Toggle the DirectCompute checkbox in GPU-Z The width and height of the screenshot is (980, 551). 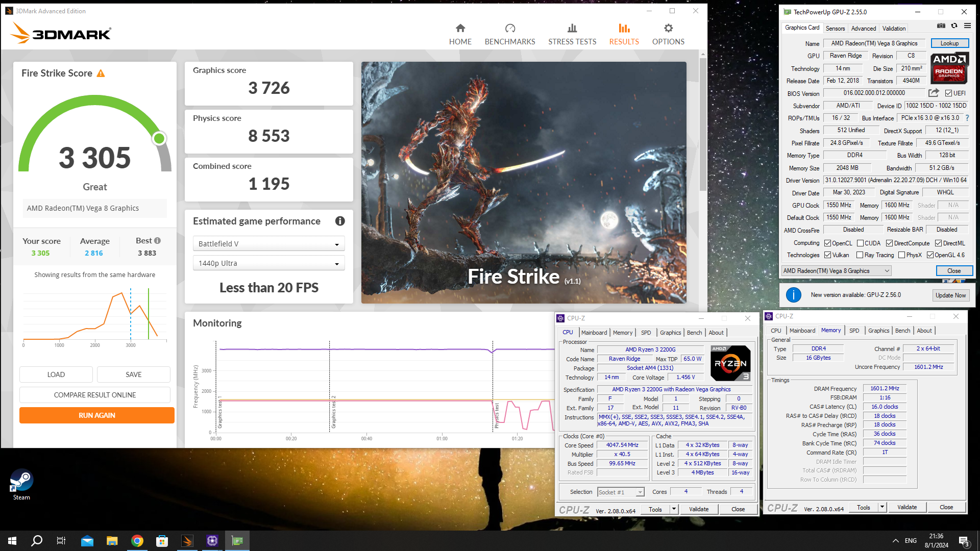tap(889, 243)
